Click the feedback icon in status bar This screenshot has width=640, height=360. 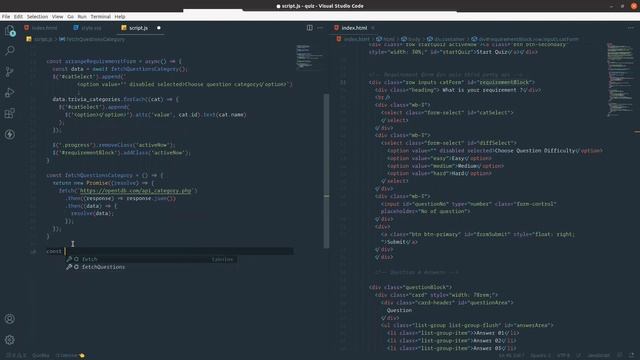pos(620,356)
